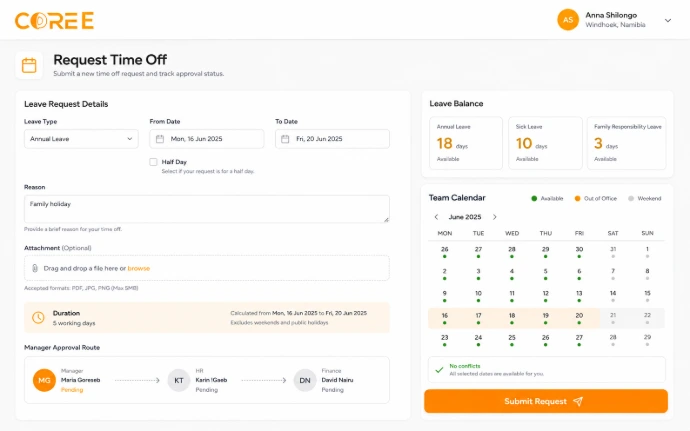Image resolution: width=690 pixels, height=431 pixels.
Task: Select Saturday June 14 in the calendar
Action: [x=613, y=296]
